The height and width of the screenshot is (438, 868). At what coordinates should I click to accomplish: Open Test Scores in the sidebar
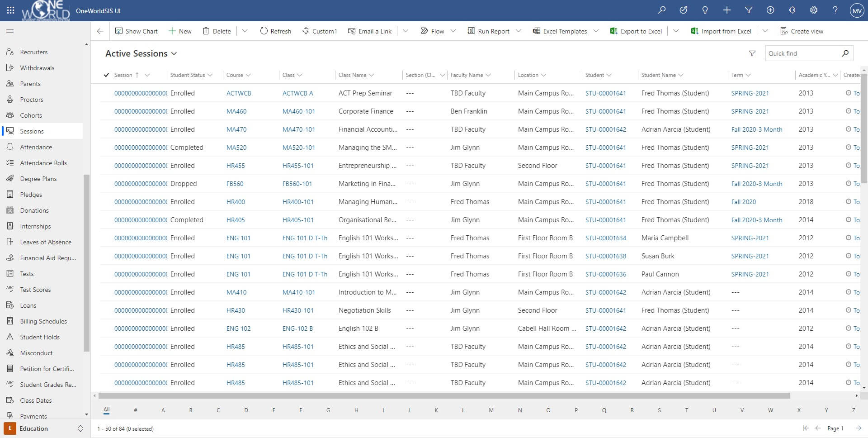click(42, 290)
